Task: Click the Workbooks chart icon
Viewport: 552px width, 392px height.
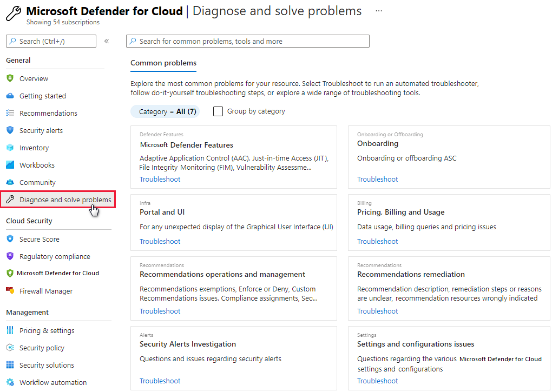Action: pos(10,165)
